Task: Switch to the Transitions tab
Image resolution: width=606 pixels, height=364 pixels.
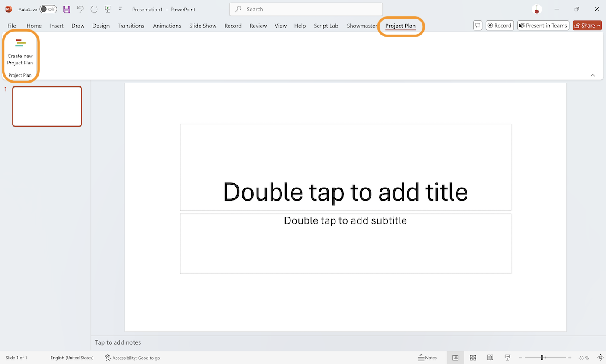Action: [131, 26]
